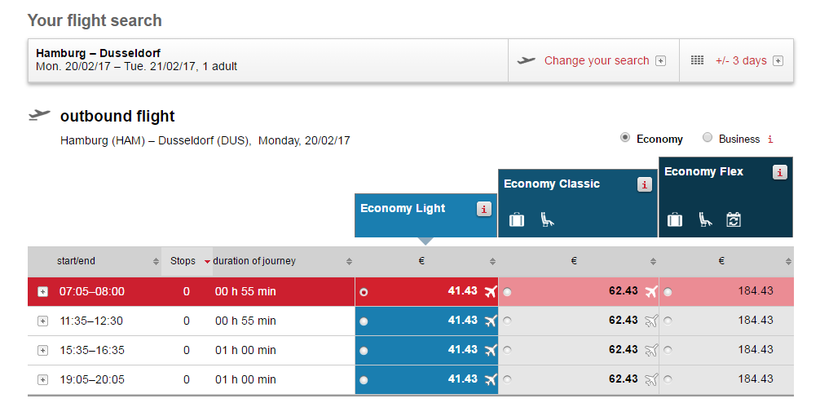Click the calendar grid icon beside +/- 3 days
This screenshot has width=820, height=403.
click(x=697, y=61)
